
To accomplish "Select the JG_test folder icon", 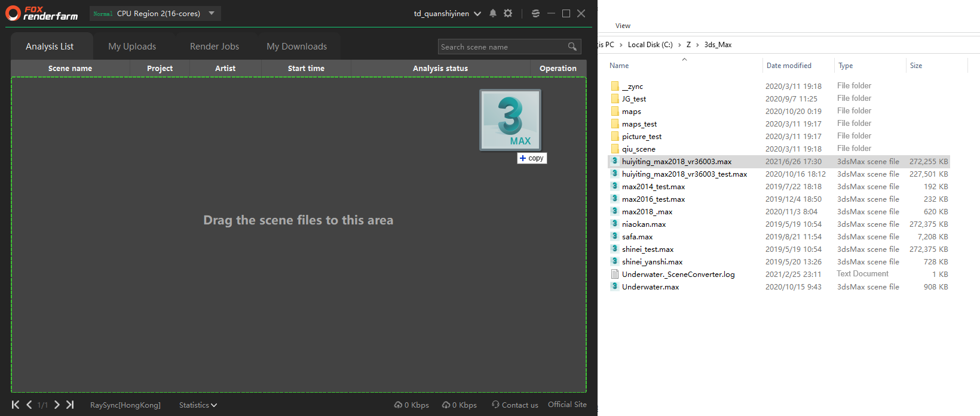I will click(x=615, y=98).
